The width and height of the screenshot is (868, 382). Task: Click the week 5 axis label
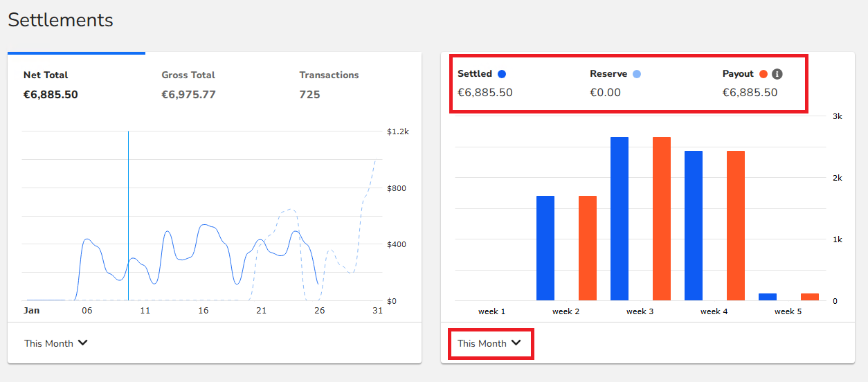tap(788, 311)
